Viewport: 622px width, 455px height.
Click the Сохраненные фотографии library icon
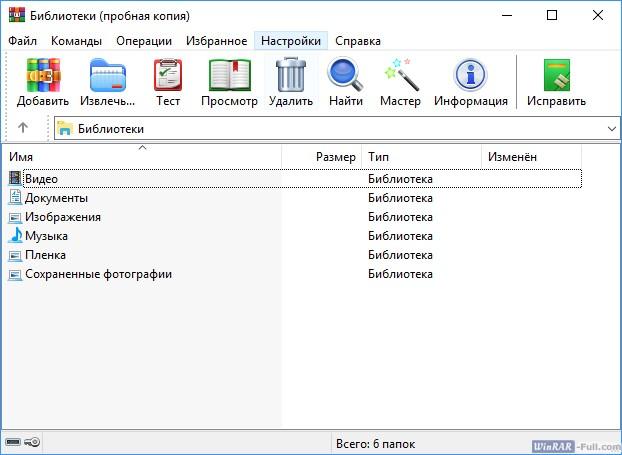click(x=15, y=274)
